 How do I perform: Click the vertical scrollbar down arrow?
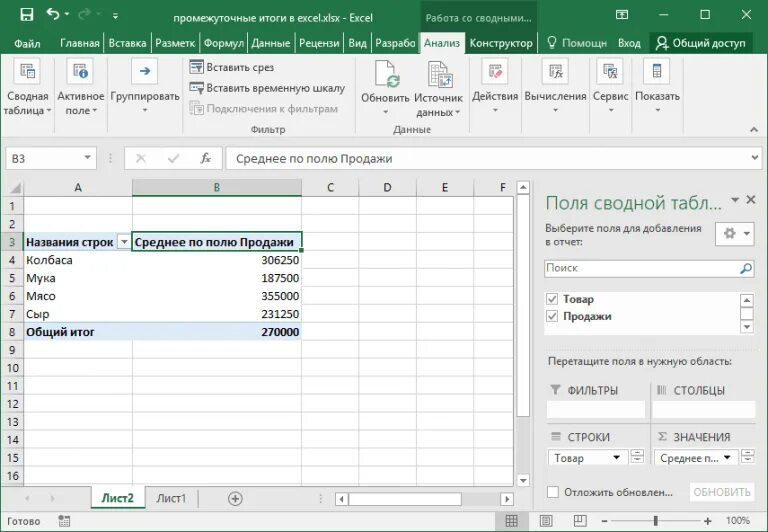(523, 481)
